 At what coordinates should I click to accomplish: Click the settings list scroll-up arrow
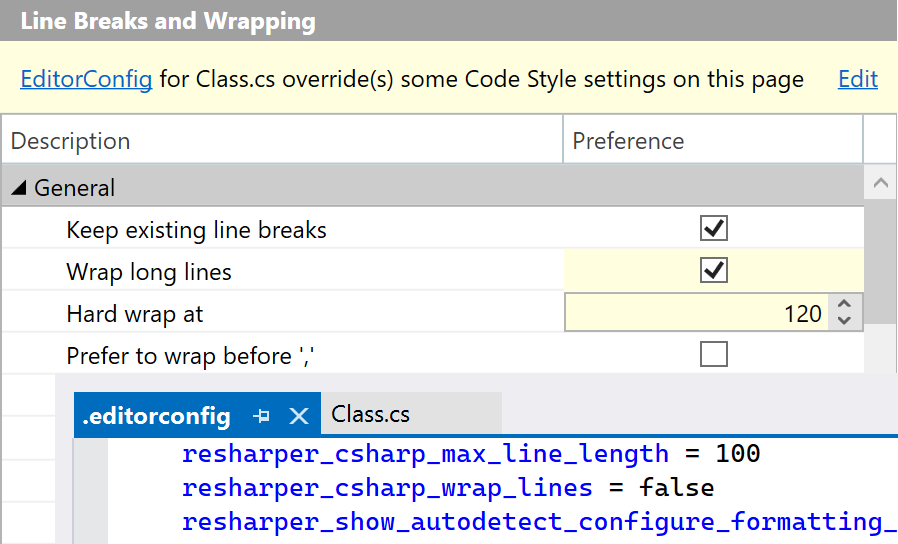click(x=880, y=184)
